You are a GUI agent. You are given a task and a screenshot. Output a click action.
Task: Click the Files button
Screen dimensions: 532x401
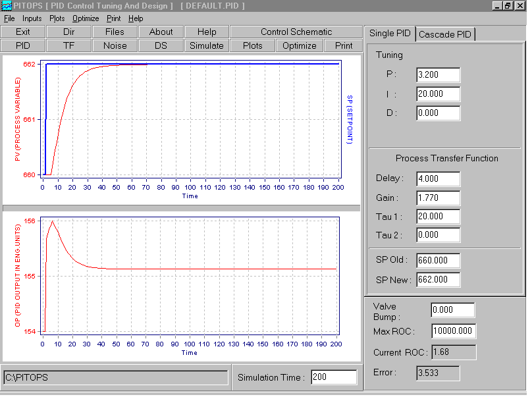115,32
